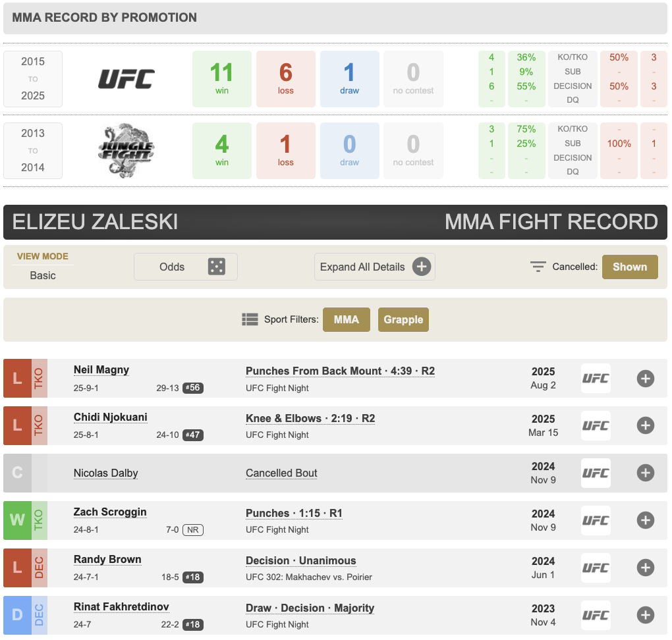
Task: Click the green UFC 11 win box
Action: [x=222, y=79]
